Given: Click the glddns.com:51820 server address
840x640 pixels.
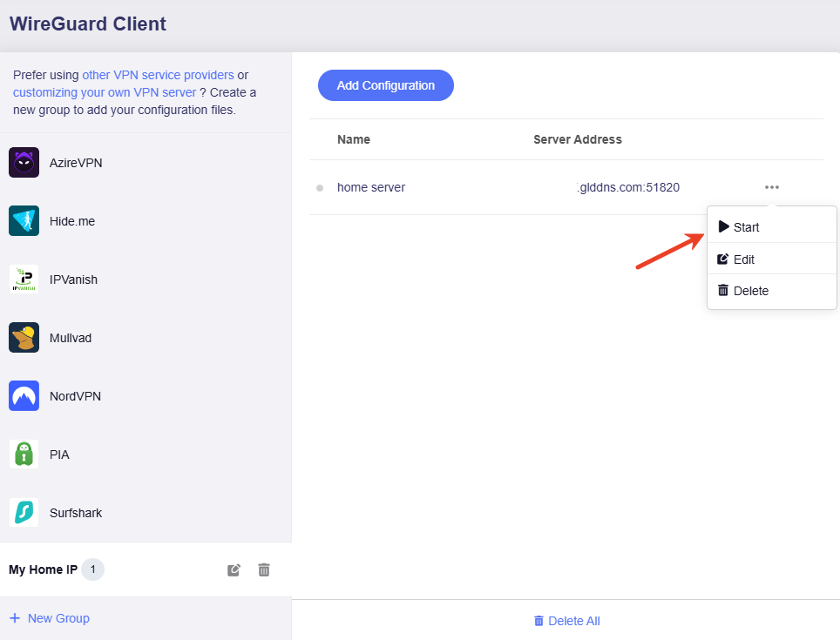Looking at the screenshot, I should (628, 187).
